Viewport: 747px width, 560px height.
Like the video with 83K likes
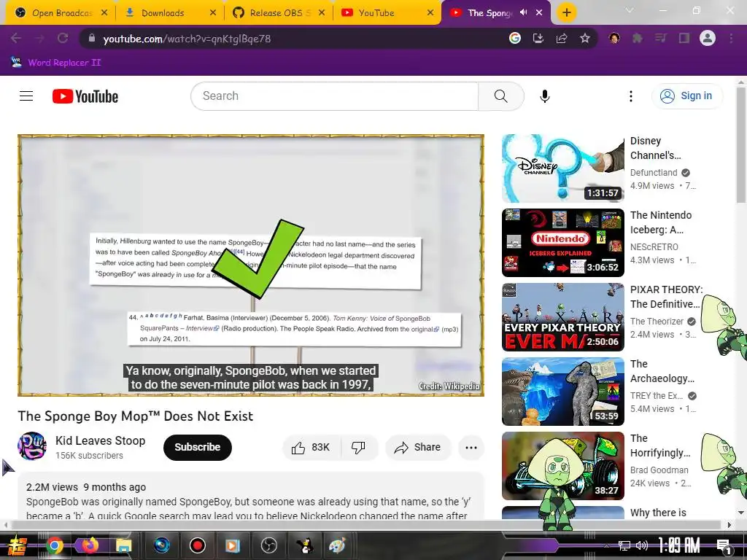coord(311,447)
